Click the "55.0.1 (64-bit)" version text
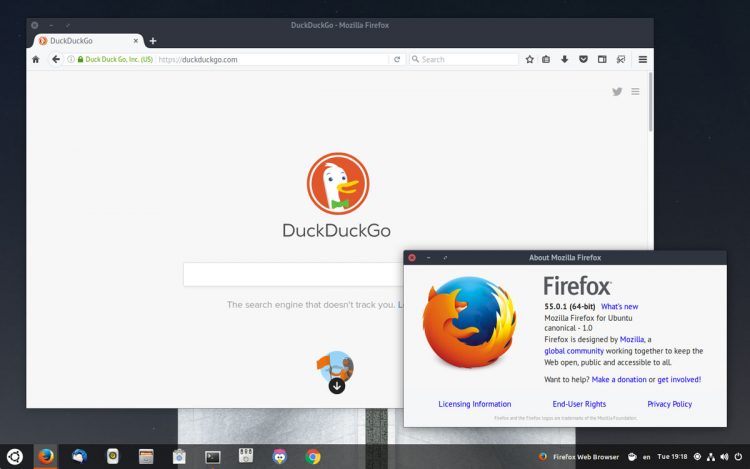Image resolution: width=750 pixels, height=469 pixels. point(570,306)
